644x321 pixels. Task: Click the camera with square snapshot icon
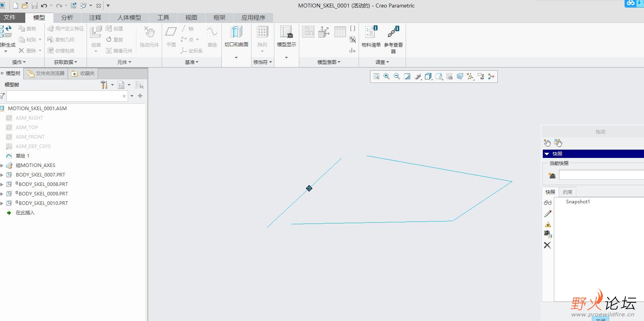click(548, 234)
